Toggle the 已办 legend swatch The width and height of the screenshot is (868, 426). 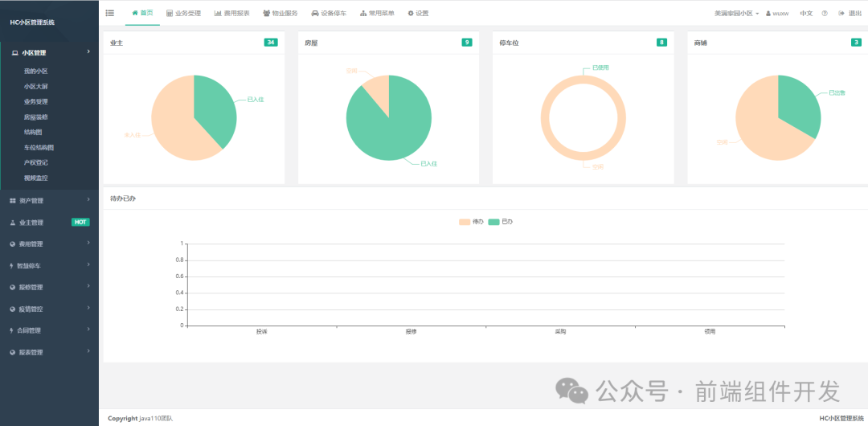(493, 222)
